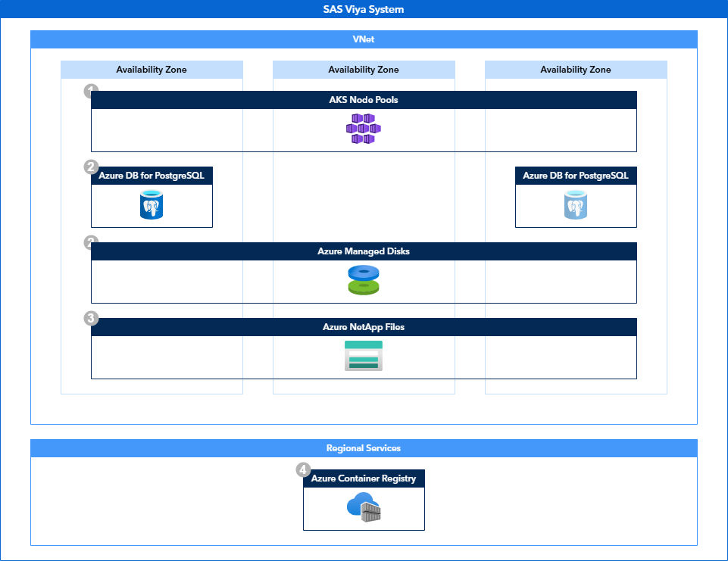Click the number 1 callout badge

point(91,92)
